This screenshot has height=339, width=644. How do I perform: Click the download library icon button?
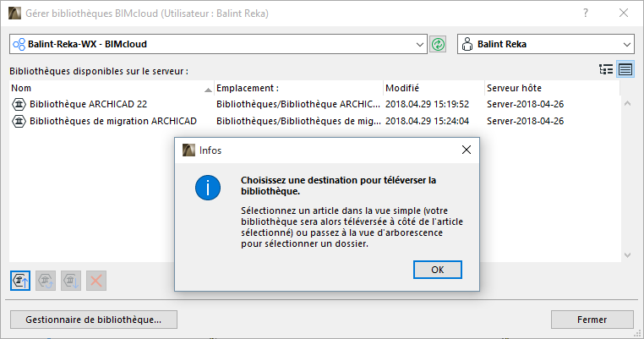[x=72, y=279]
